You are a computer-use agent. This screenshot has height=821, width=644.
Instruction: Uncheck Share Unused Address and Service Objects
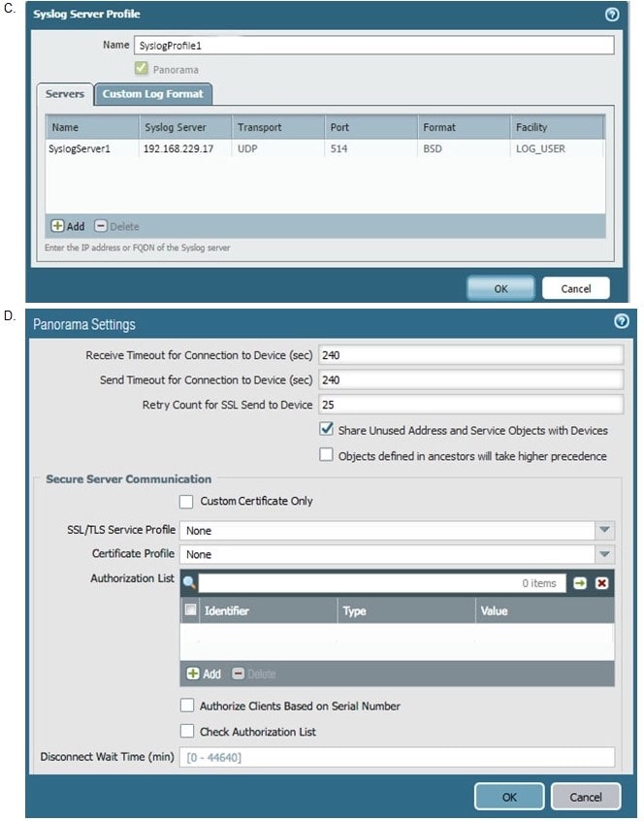coord(326,429)
